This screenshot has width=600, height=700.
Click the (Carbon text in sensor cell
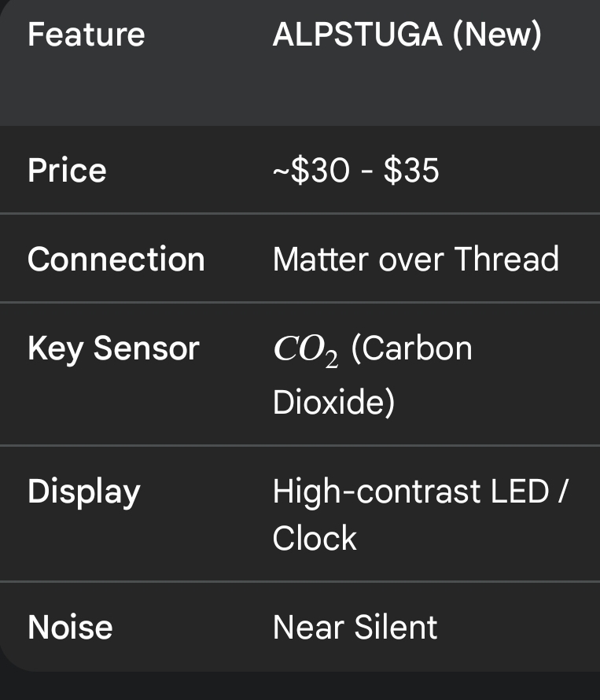[x=411, y=348]
